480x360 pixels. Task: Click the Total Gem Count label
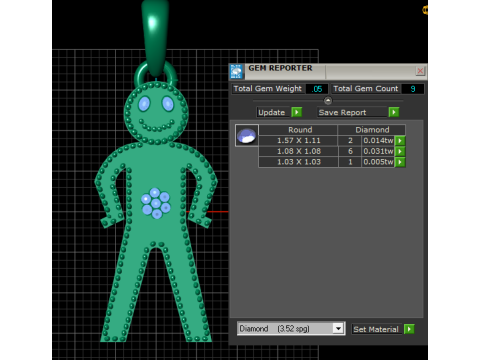point(366,88)
